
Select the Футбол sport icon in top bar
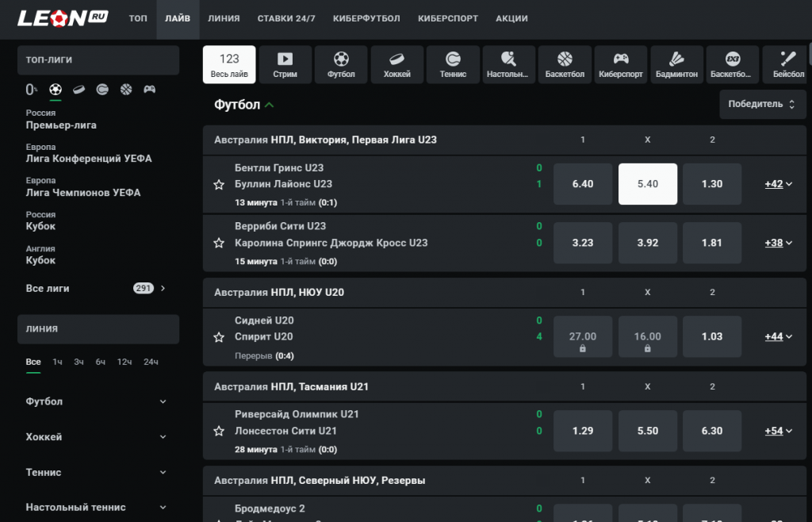(341, 65)
